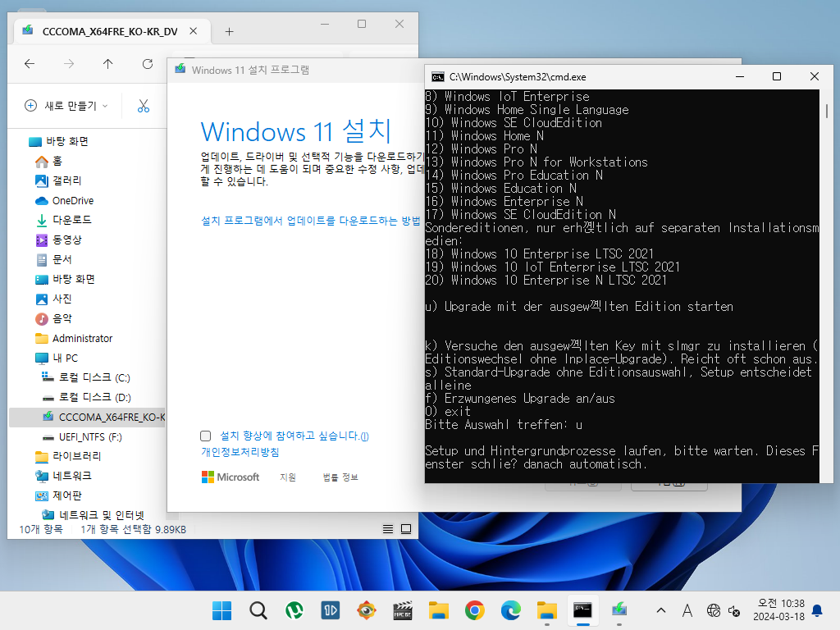Select UEFI_NTFS (F:) drive
840x630 pixels.
click(x=82, y=437)
